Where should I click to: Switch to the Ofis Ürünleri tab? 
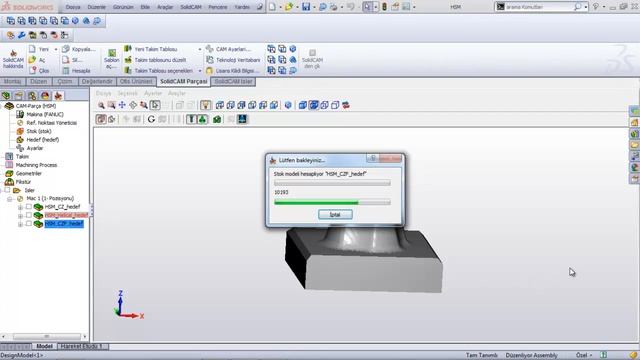point(136,82)
